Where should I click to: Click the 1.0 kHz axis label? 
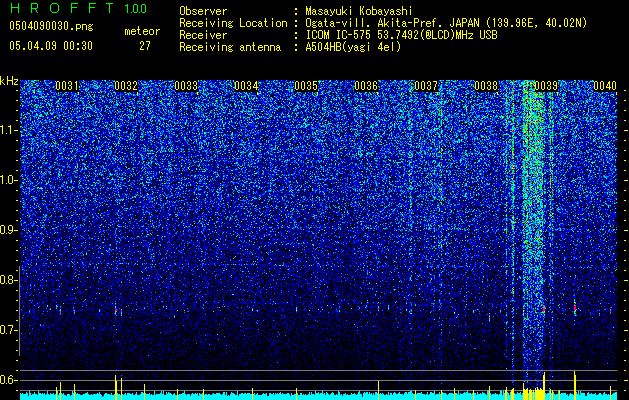click(7, 180)
